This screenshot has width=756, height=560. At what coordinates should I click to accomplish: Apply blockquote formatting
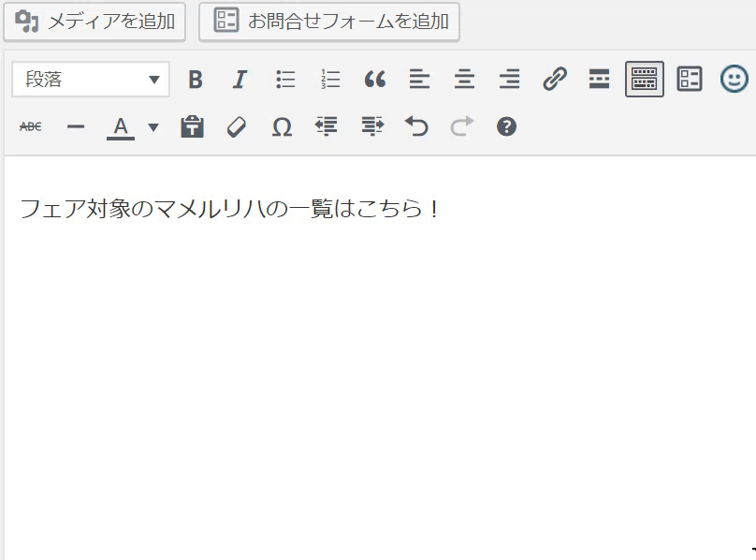pyautogui.click(x=374, y=80)
